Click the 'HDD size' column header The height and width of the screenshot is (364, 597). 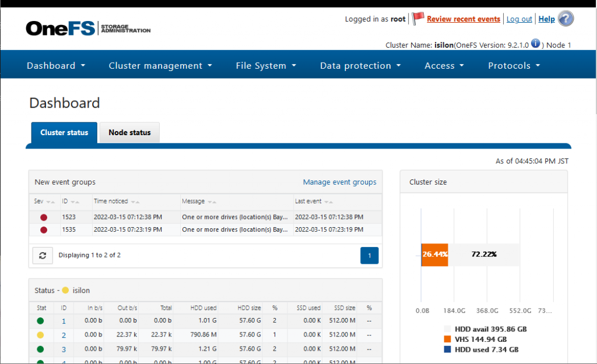(249, 308)
